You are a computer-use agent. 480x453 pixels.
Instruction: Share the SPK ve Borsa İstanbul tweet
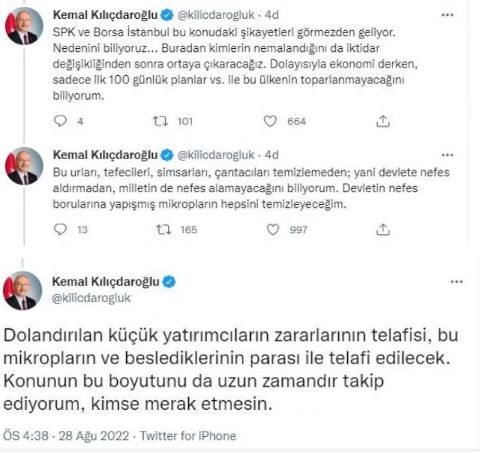pyautogui.click(x=383, y=121)
